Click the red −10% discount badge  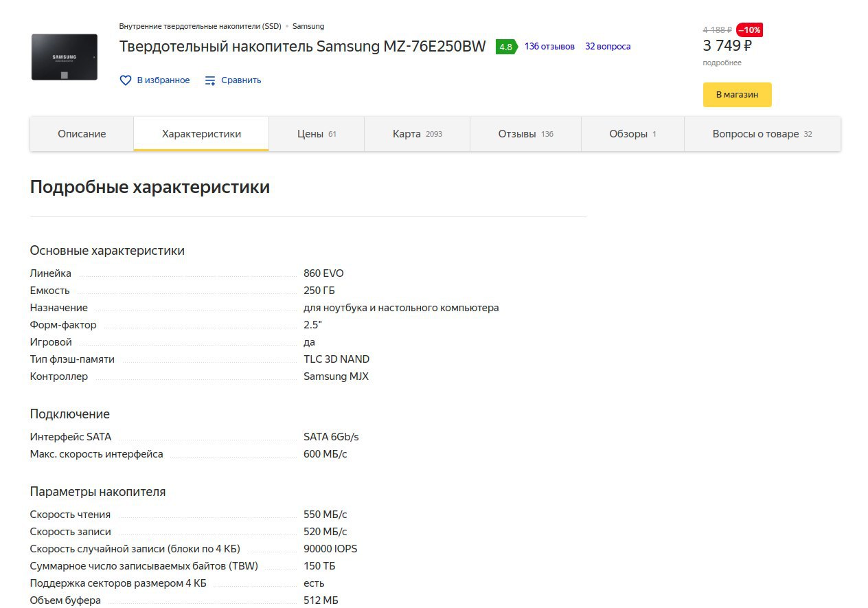tap(749, 30)
